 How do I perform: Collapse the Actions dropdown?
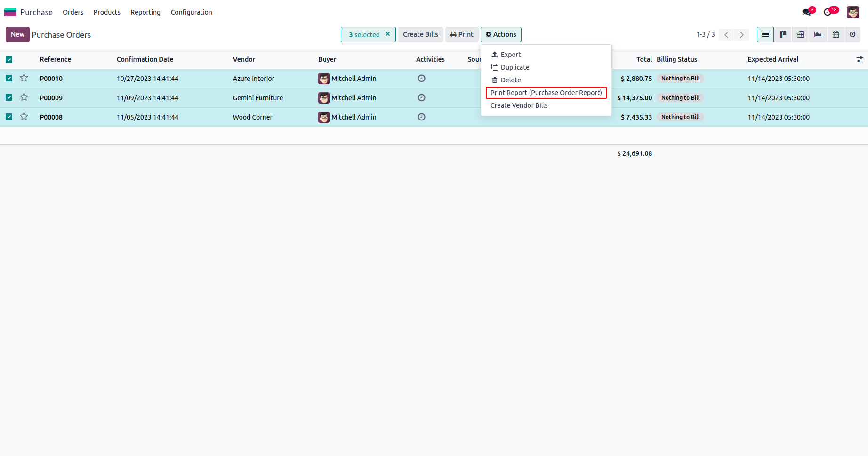pos(501,34)
